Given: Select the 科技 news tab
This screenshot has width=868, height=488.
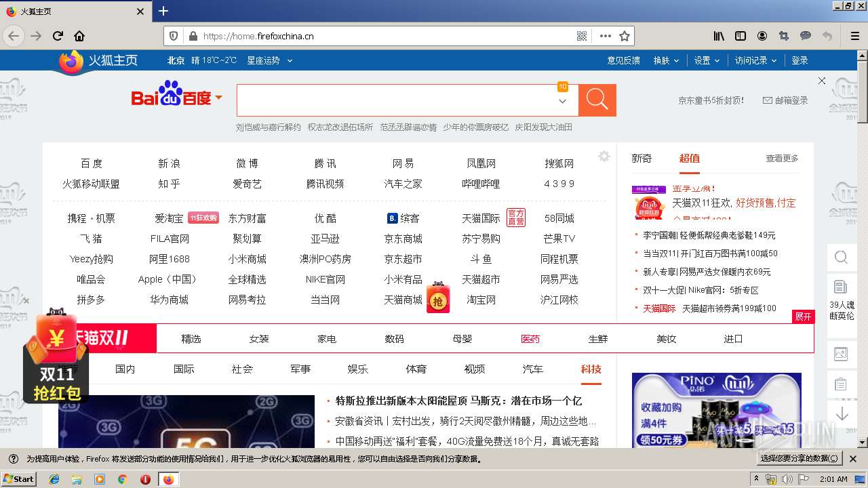Looking at the screenshot, I should pyautogui.click(x=591, y=369).
